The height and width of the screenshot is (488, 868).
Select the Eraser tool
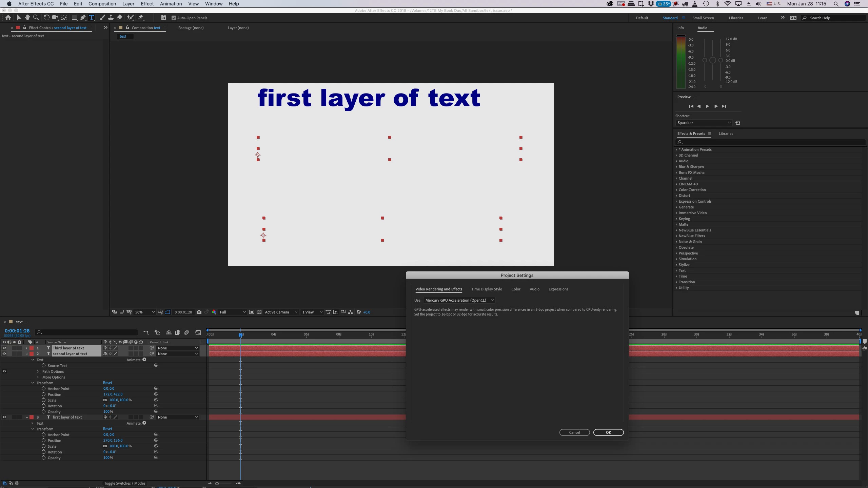(119, 18)
